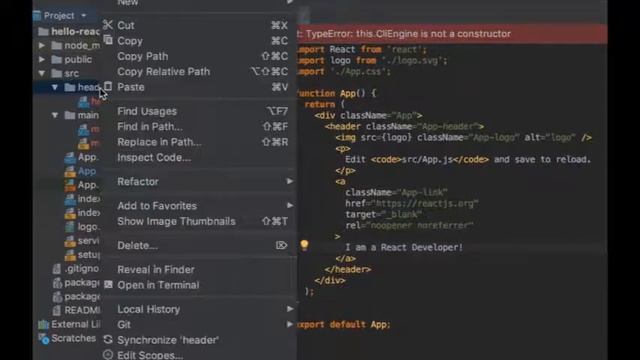Viewport: 640px width, 360px height.
Task: Click the yellow lightbulb intention icon
Action: (x=304, y=245)
